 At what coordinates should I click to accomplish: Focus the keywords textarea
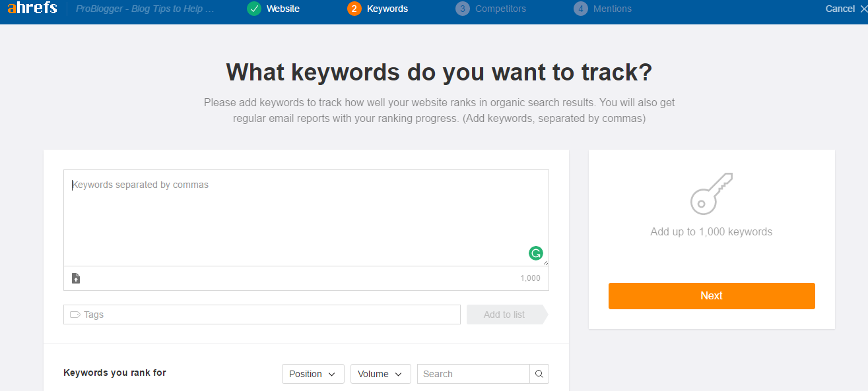point(306,218)
